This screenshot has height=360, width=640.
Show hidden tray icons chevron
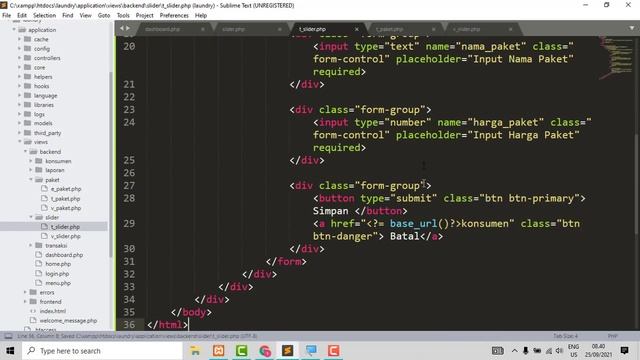514,351
